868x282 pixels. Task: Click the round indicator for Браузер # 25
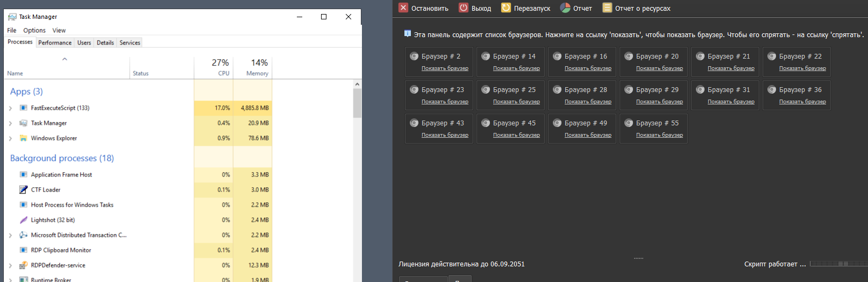486,89
